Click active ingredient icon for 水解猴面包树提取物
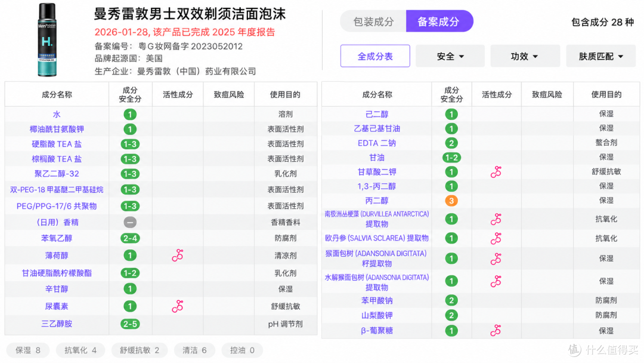Viewport: 644px width, 363px height. click(x=496, y=281)
